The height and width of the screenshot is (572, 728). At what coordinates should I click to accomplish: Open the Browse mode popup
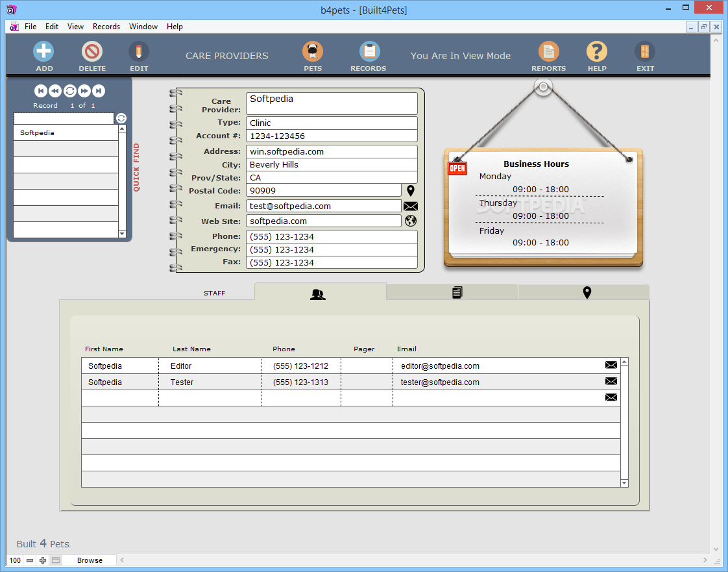click(90, 560)
